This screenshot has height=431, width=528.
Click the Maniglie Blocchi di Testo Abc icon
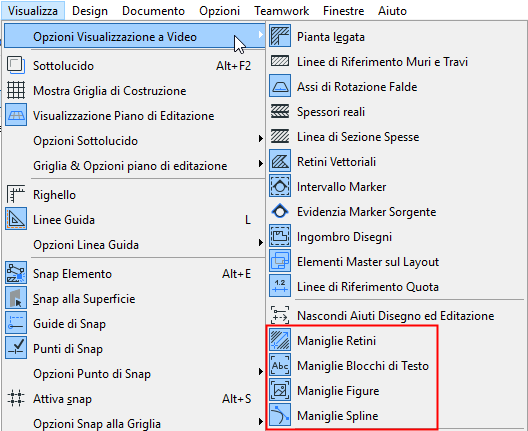coord(280,365)
